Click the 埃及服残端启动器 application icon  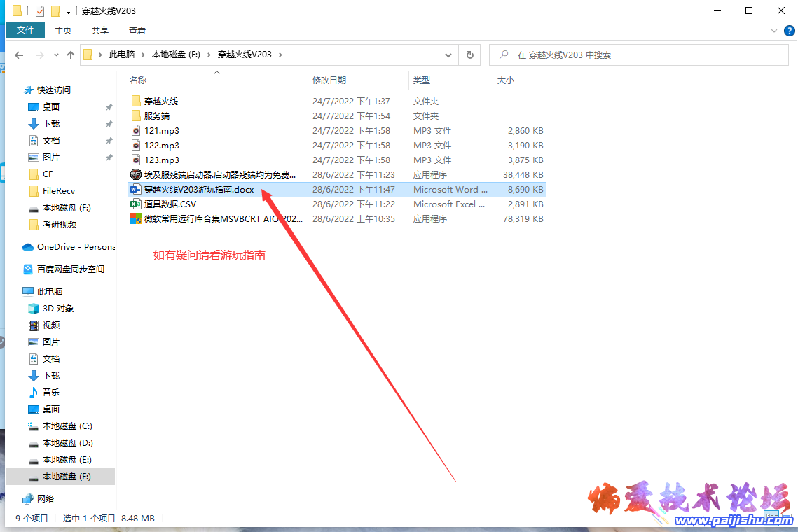[136, 175]
